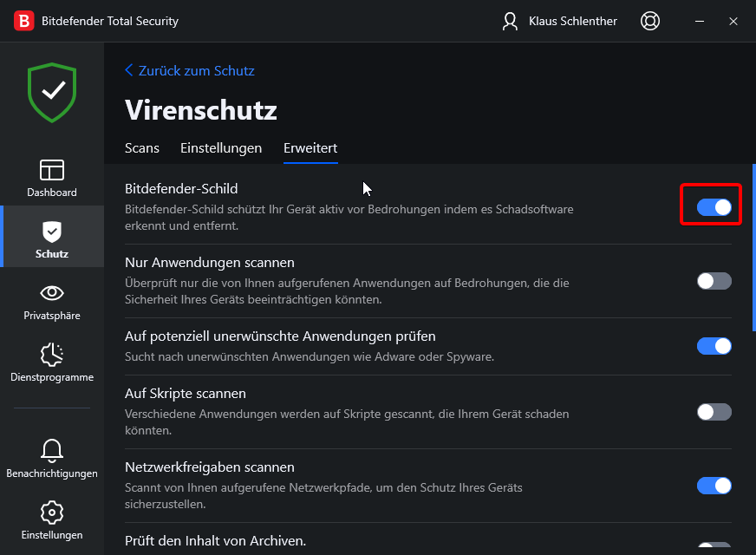Open Einstellungen gear icon in sidebar
Image resolution: width=756 pixels, height=555 pixels.
point(52,512)
